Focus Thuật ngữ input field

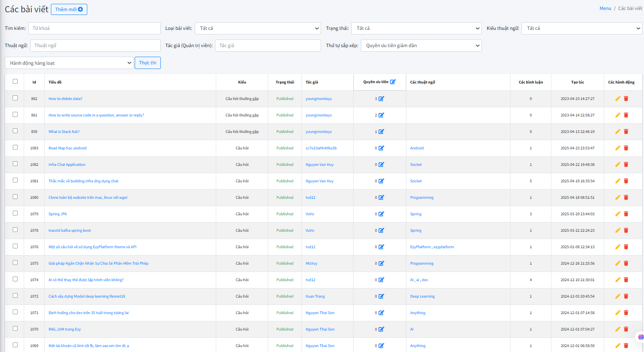click(x=95, y=46)
